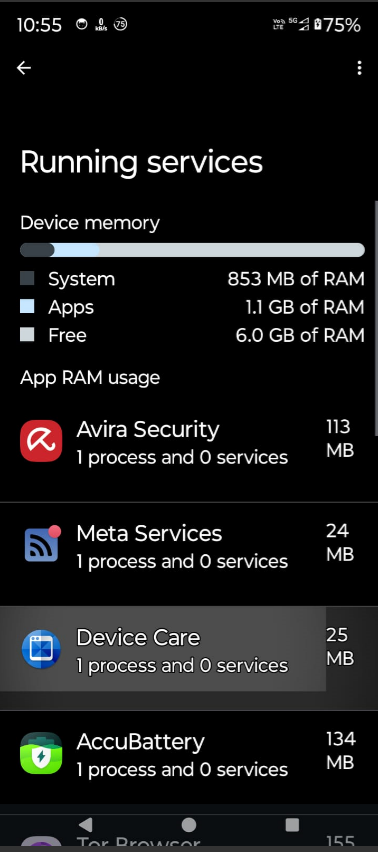Tap the AccuBattery green shield icon
Viewport: 378px width, 852px height.
click(41, 753)
